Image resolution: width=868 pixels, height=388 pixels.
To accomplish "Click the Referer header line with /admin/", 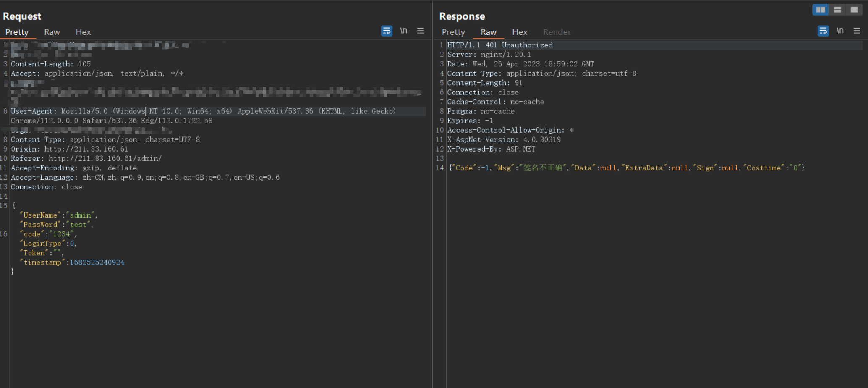I will (x=86, y=158).
